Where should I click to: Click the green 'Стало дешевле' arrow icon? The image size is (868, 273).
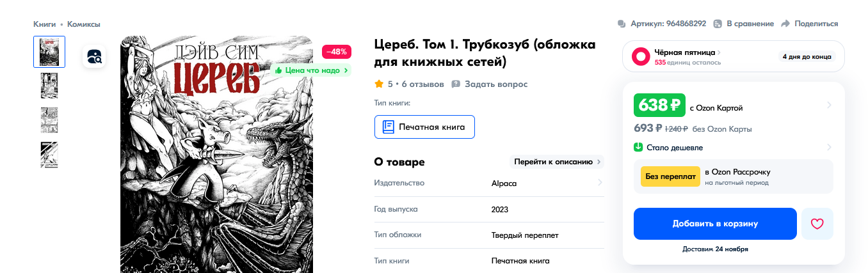638,148
